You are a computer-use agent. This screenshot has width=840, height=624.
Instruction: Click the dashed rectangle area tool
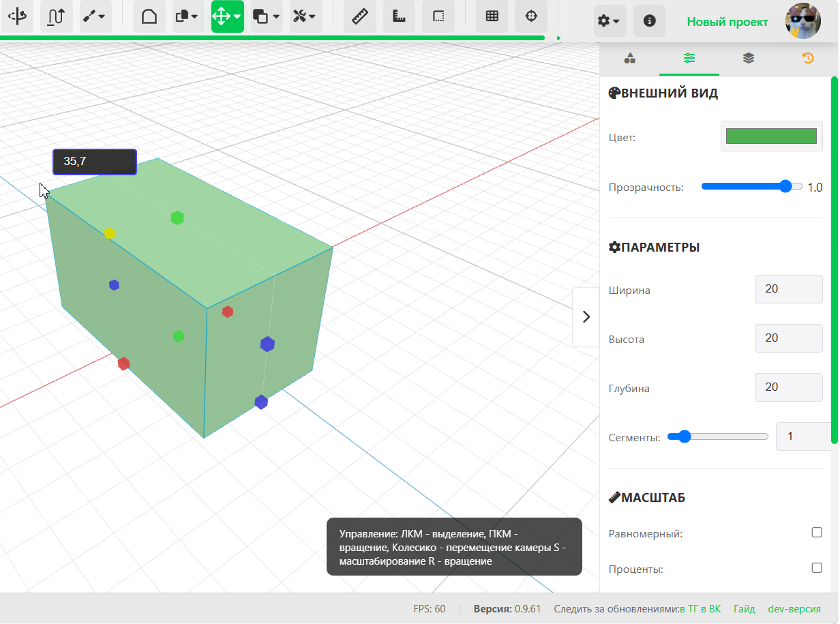click(438, 16)
